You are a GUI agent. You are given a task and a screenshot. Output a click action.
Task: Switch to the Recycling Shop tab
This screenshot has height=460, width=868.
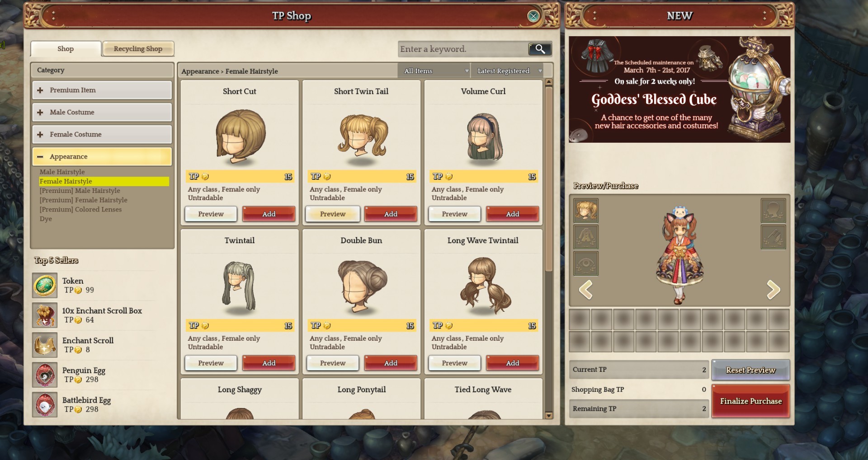pyautogui.click(x=138, y=49)
